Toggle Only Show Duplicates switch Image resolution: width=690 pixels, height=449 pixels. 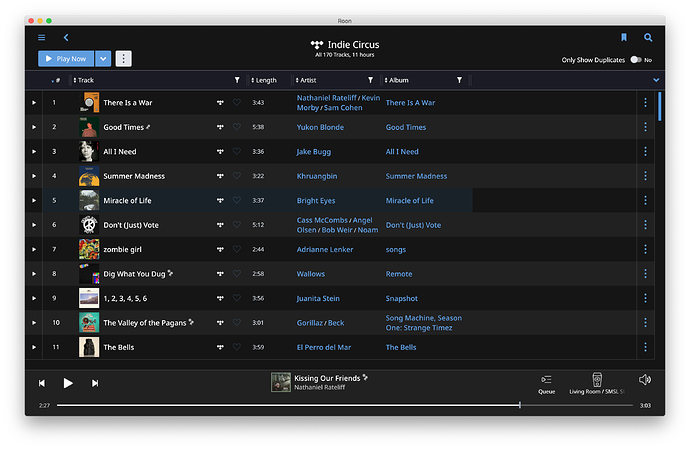point(635,59)
